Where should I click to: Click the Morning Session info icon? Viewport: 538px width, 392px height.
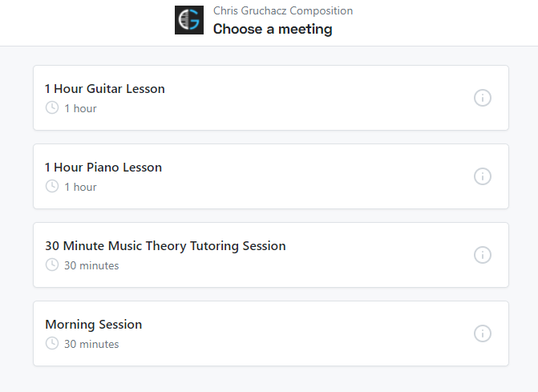pyautogui.click(x=483, y=333)
